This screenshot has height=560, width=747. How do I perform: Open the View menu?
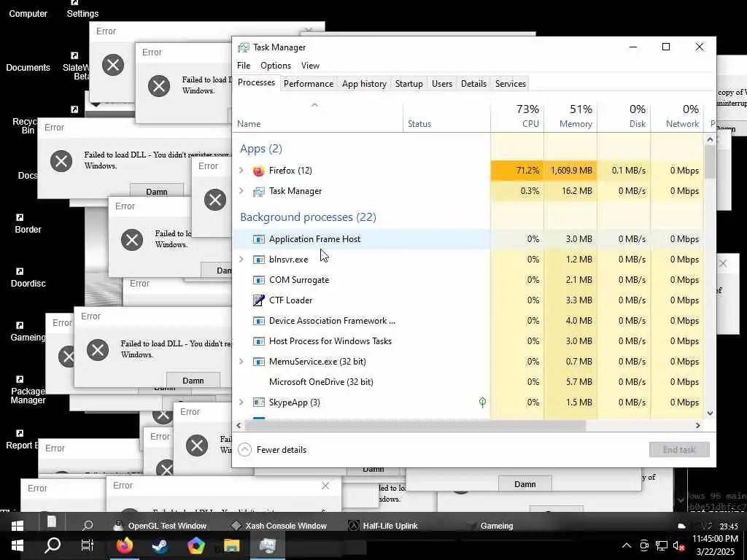pos(310,66)
